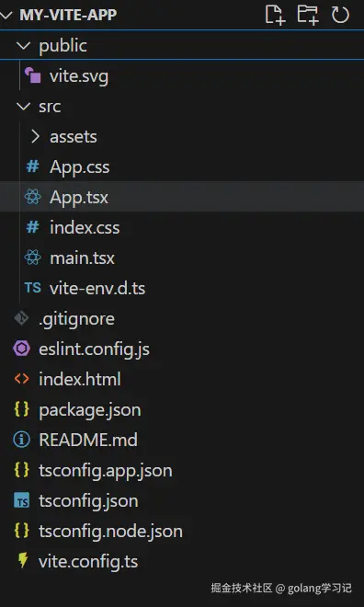Screen dimensions: 364x607
Task: Click the New Folder icon in explorer header
Action: tap(308, 15)
